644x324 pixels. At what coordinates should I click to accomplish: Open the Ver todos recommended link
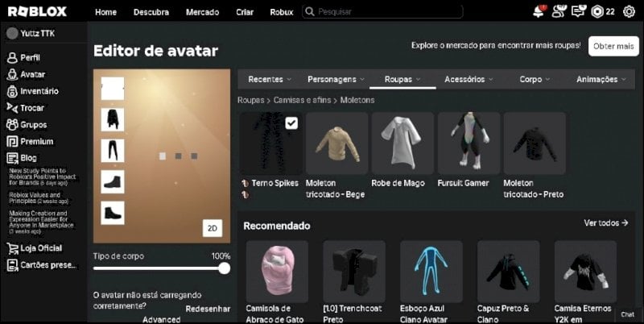(x=606, y=223)
